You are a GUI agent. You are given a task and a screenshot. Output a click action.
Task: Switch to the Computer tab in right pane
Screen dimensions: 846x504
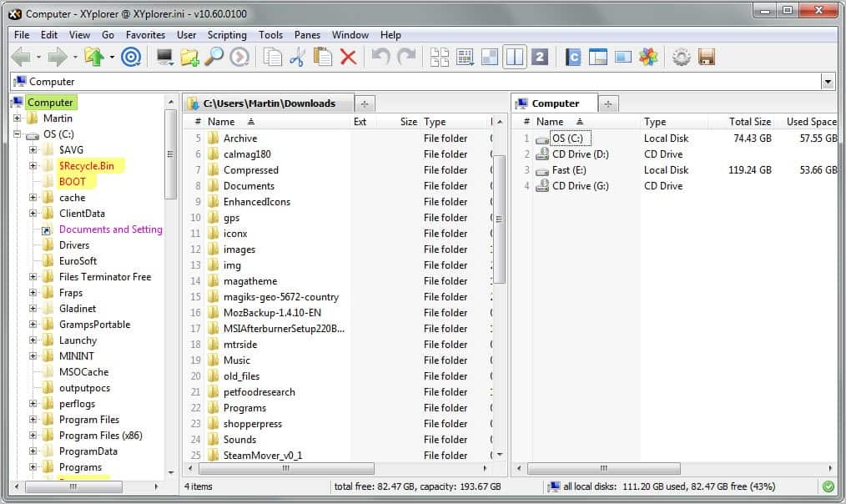click(556, 103)
